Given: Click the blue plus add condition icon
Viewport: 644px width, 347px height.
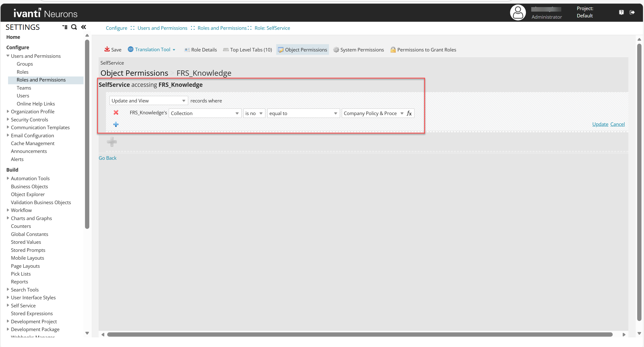Looking at the screenshot, I should coord(116,124).
